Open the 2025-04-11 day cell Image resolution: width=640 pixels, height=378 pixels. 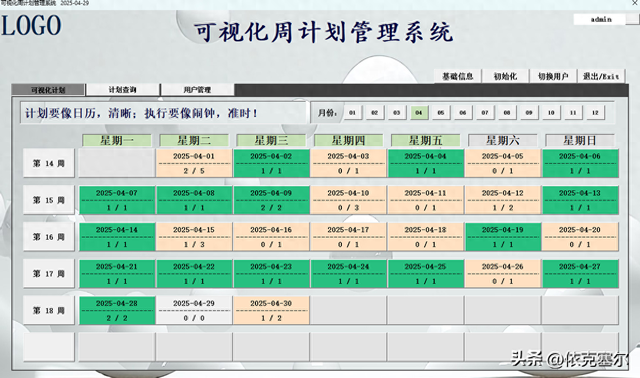[425, 200]
